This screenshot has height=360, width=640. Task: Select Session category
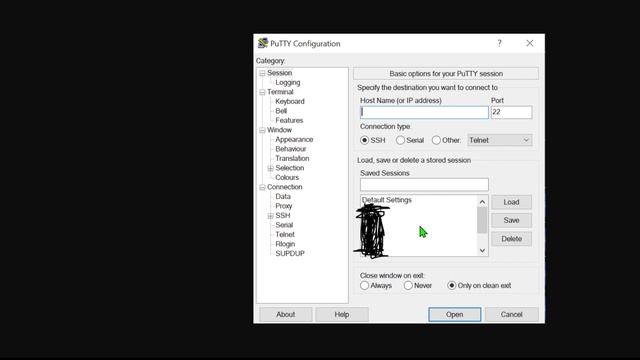279,73
